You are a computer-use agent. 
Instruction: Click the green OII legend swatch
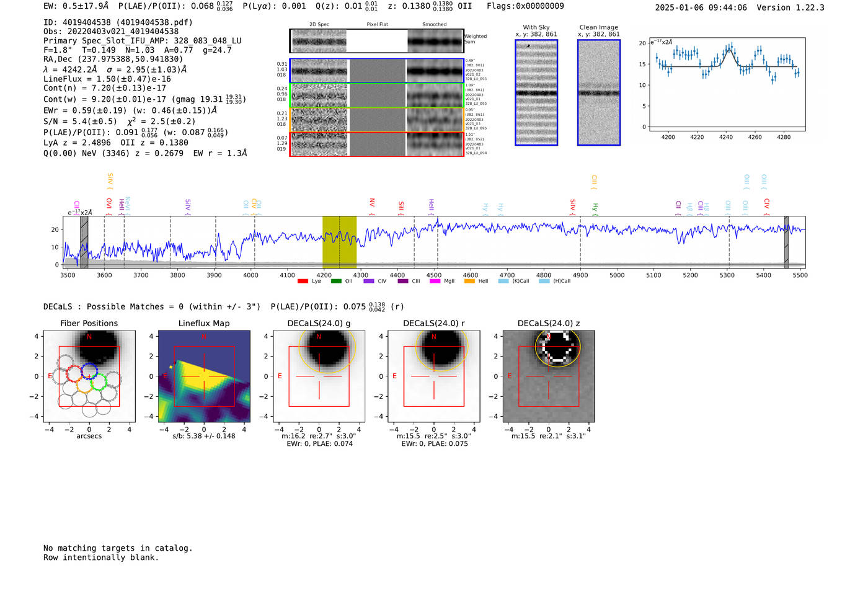click(x=336, y=281)
